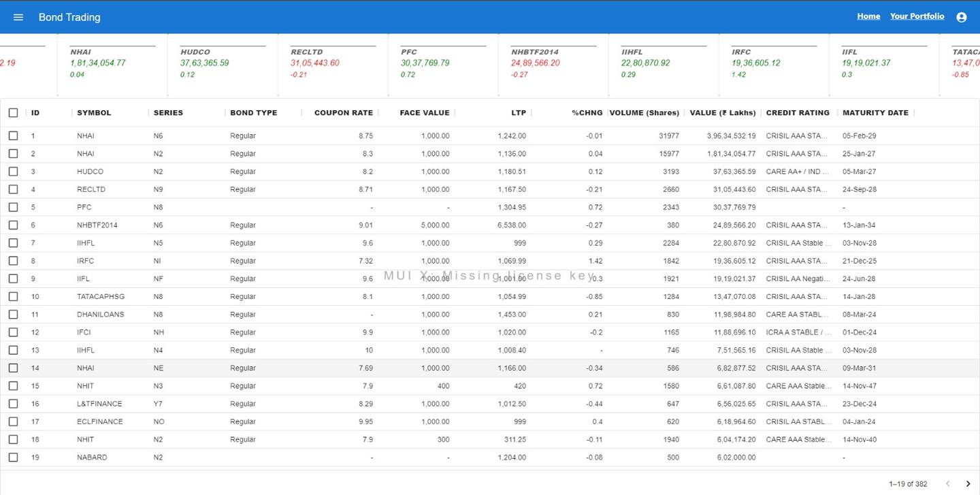Click maturity date 09-Mar-31
Screen dimensions: 980x495
click(860, 368)
